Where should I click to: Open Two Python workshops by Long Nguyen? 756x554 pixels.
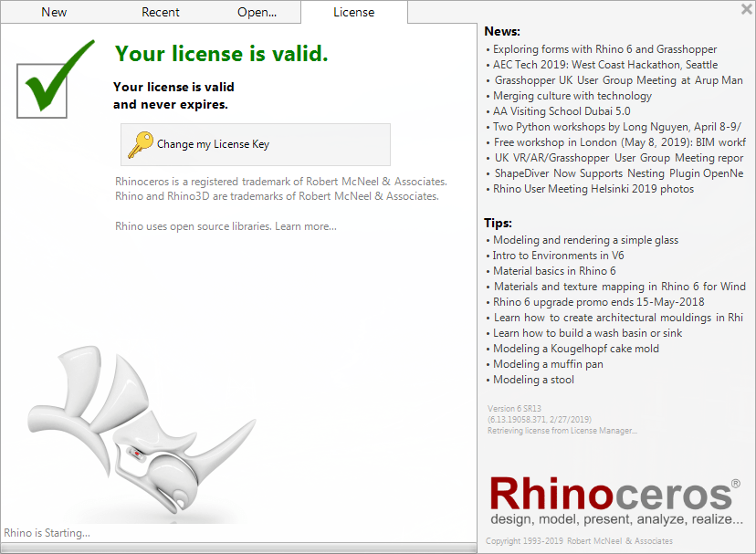click(x=617, y=127)
